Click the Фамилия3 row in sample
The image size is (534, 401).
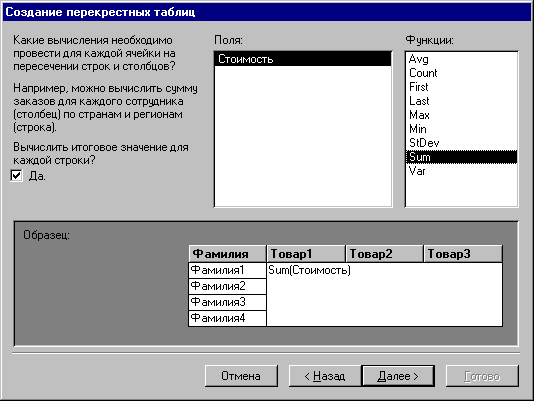point(227,302)
